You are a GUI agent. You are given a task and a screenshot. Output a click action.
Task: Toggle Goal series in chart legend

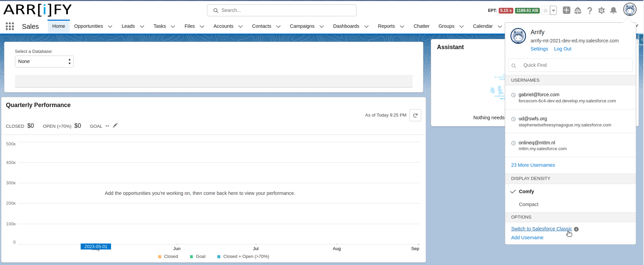coord(198,257)
